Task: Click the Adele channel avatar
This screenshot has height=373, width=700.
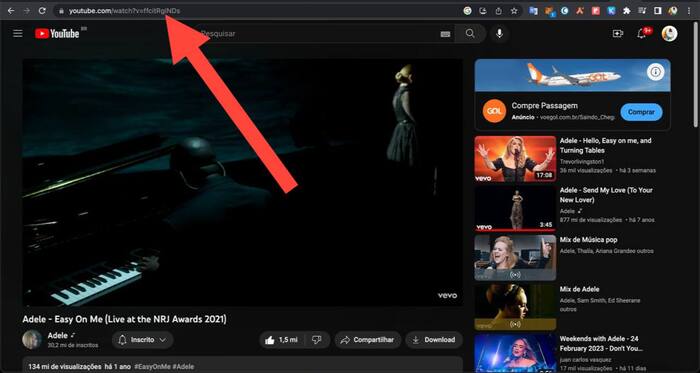Action: (x=32, y=340)
